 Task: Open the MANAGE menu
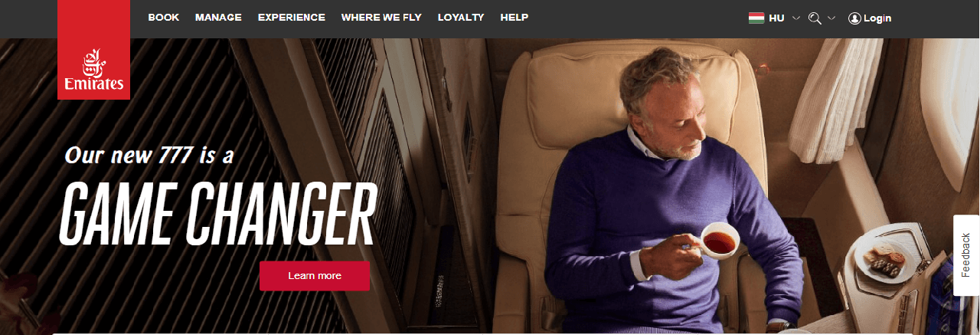[x=218, y=18]
